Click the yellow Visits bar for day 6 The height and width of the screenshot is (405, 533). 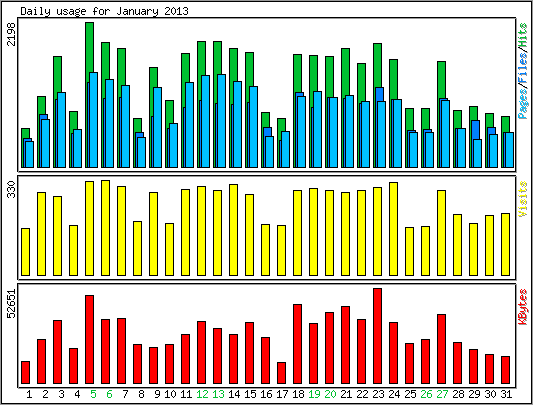click(x=105, y=228)
